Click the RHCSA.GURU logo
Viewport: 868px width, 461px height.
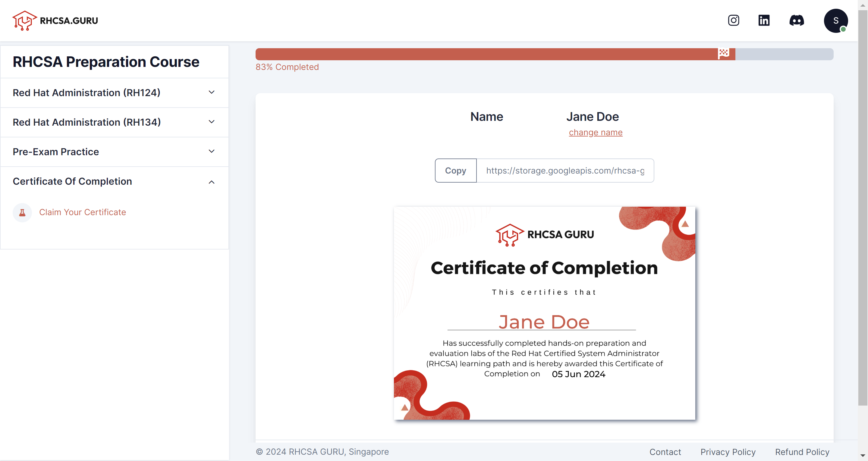55,20
